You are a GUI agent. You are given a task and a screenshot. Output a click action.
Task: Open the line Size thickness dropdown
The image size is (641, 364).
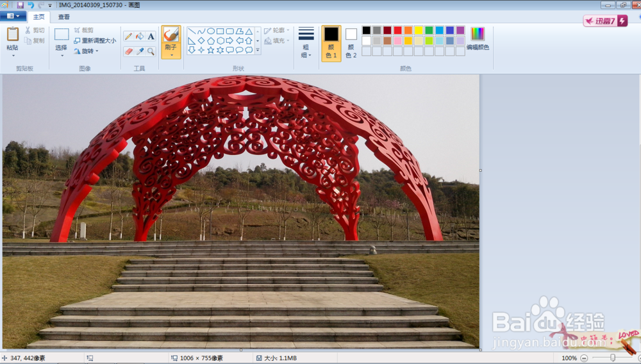pyautogui.click(x=306, y=42)
